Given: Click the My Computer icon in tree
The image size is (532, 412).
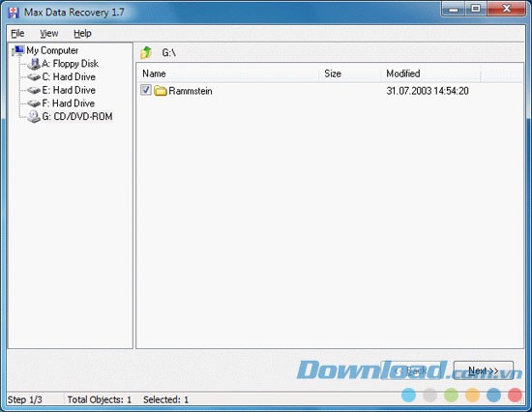Looking at the screenshot, I should tap(18, 50).
